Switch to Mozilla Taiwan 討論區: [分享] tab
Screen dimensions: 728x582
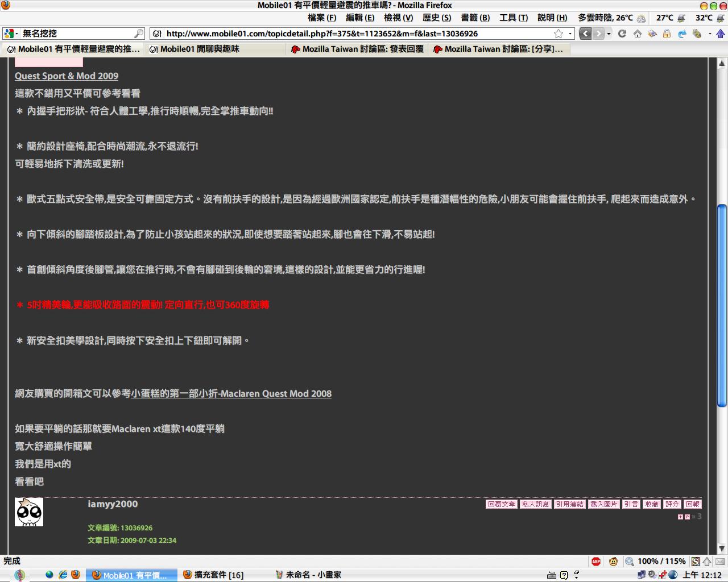coord(499,49)
